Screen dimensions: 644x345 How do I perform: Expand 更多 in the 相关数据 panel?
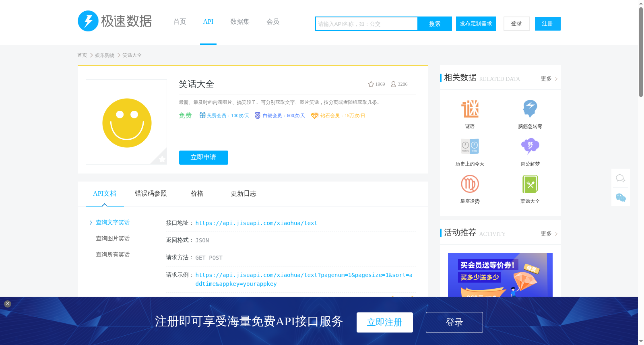pyautogui.click(x=549, y=79)
